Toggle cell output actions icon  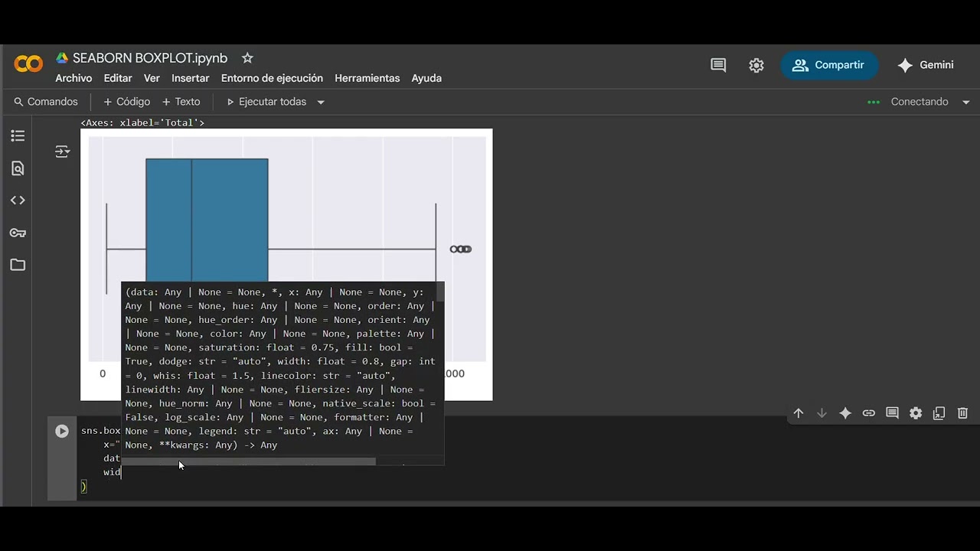63,152
